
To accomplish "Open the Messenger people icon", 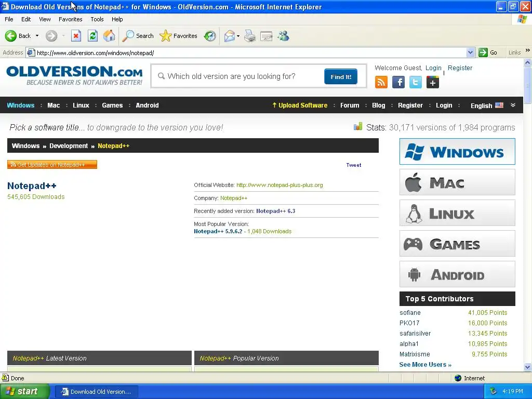I will point(283,36).
